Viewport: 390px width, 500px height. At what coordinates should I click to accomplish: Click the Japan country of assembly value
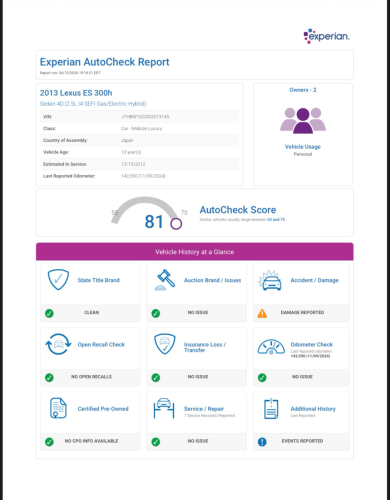pyautogui.click(x=127, y=140)
